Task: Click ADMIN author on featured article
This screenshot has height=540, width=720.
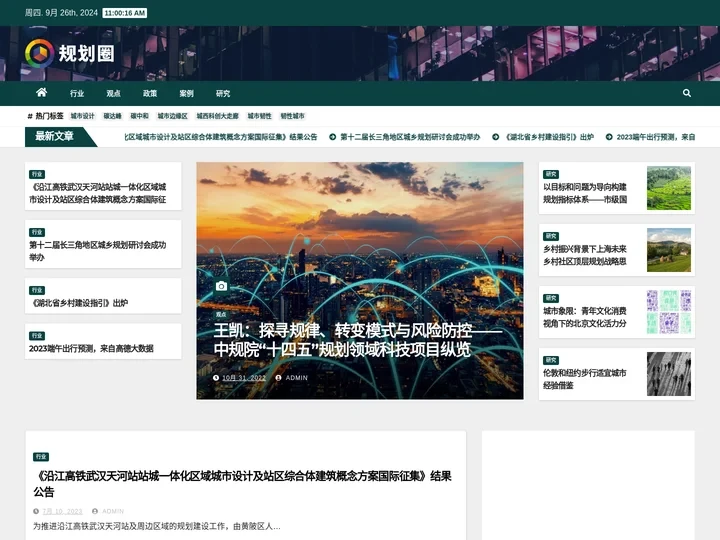Action: 297,378
